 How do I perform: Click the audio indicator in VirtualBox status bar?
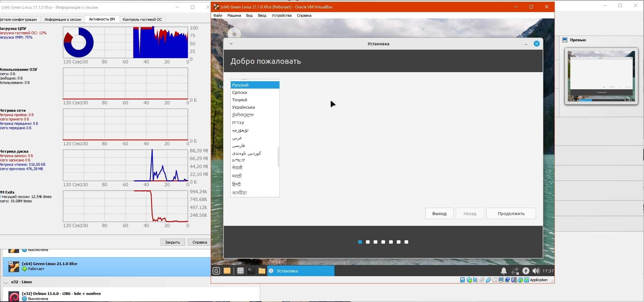click(x=475, y=280)
